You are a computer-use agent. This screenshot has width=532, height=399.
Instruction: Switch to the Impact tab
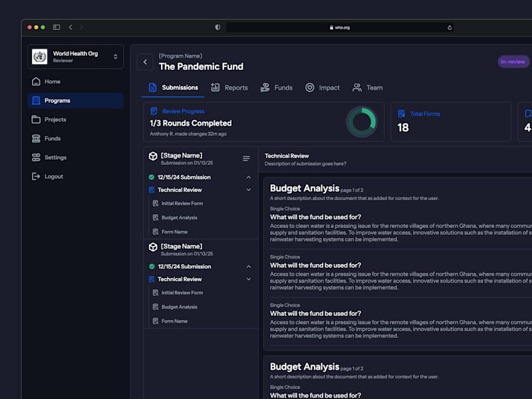(x=322, y=88)
